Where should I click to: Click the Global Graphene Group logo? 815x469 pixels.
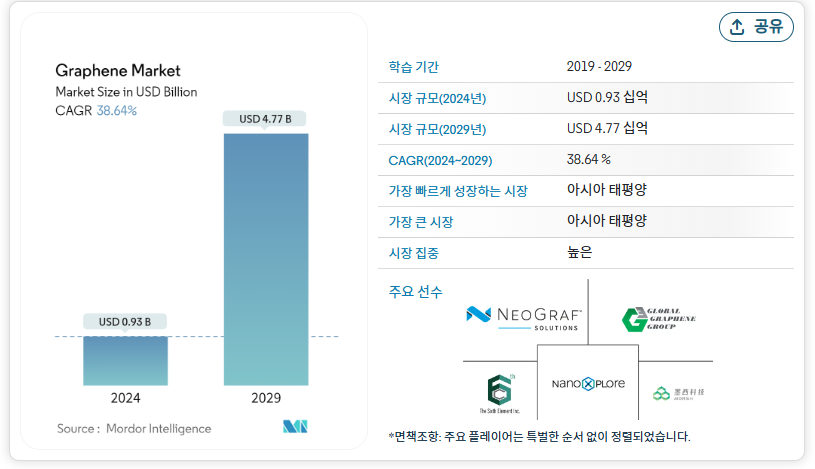658,319
